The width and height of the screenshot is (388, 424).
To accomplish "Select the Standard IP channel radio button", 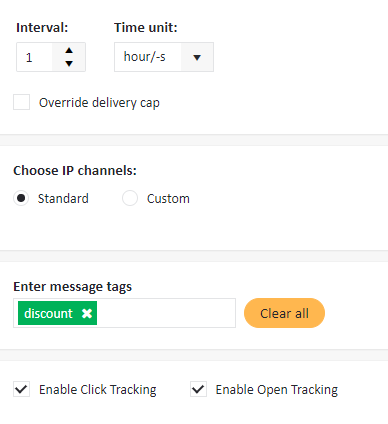I will point(21,198).
